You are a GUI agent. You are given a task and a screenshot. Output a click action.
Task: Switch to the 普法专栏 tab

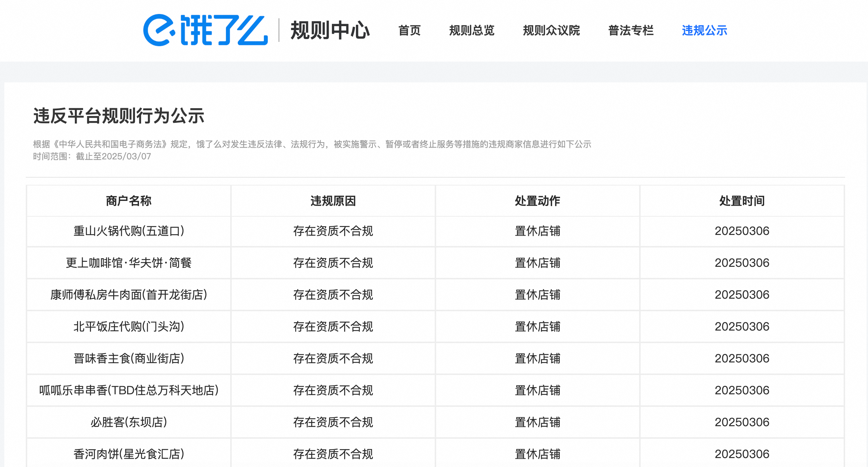(x=631, y=30)
